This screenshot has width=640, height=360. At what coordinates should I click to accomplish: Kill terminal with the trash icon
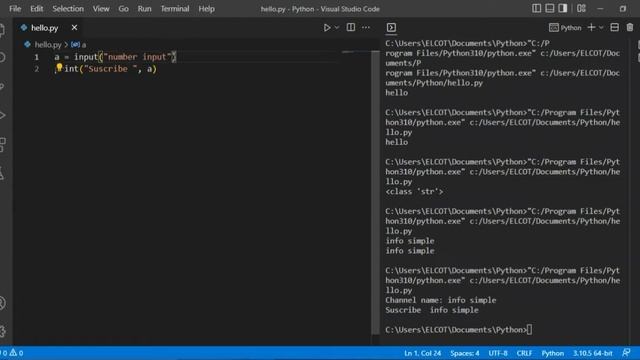630,27
